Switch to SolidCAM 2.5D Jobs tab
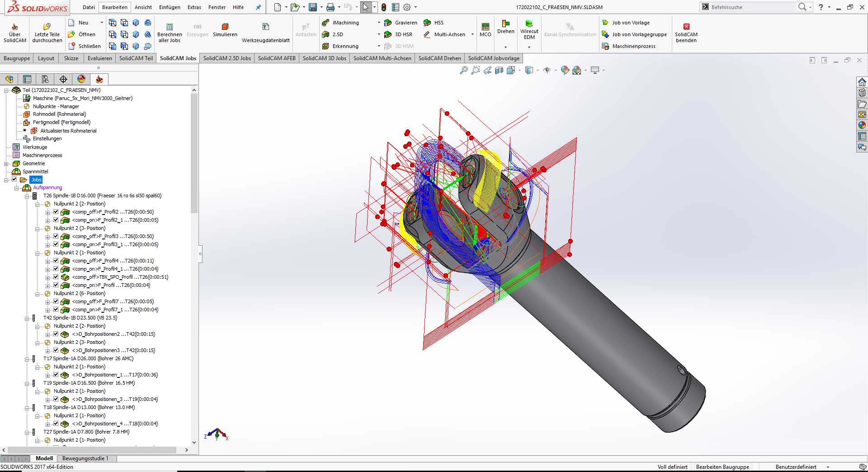868x472 pixels. 227,58
